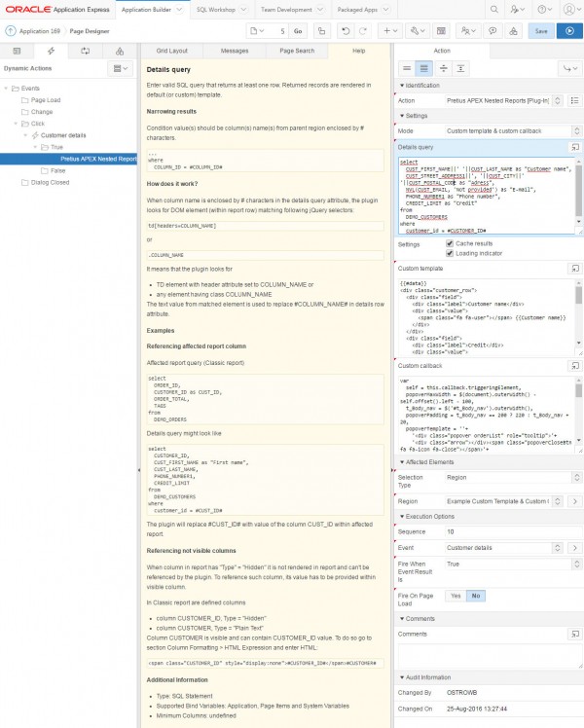Set Fire On Page Load to Yes

[x=456, y=596]
